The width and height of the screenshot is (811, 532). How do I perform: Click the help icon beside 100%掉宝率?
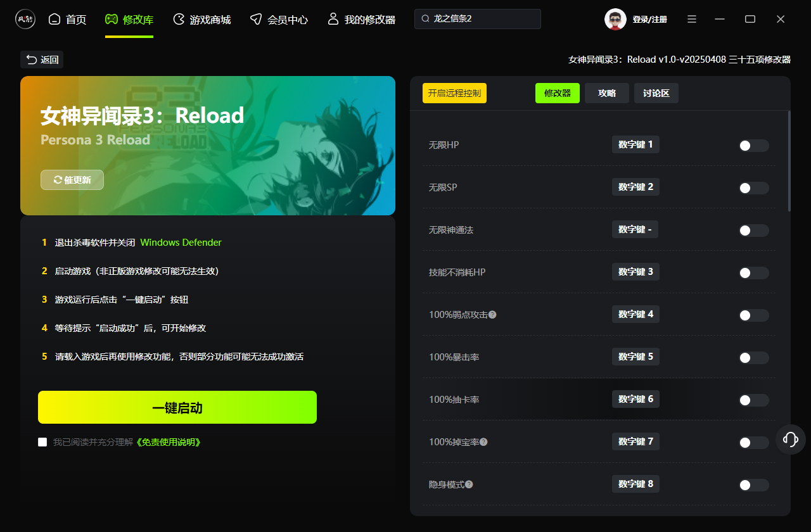tap(483, 441)
